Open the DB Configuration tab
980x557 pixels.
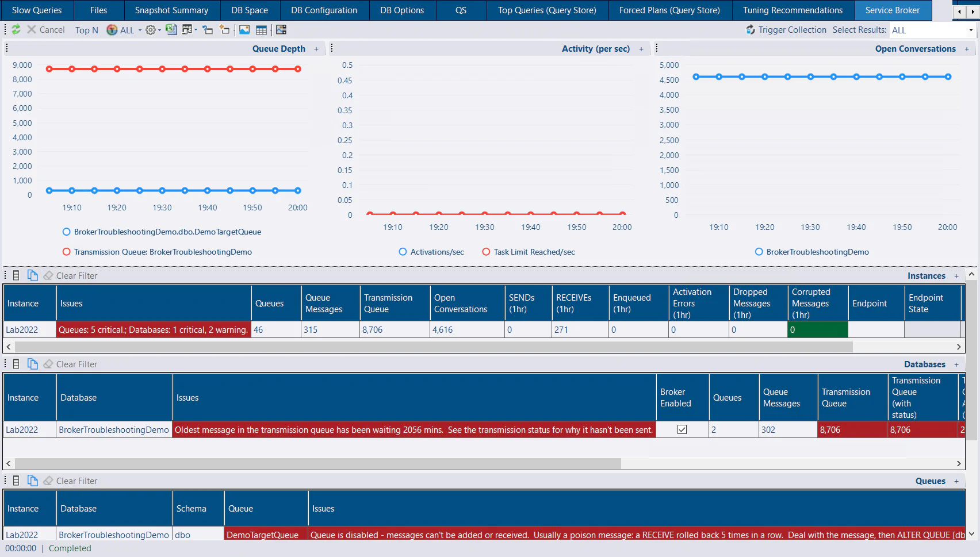coord(324,10)
